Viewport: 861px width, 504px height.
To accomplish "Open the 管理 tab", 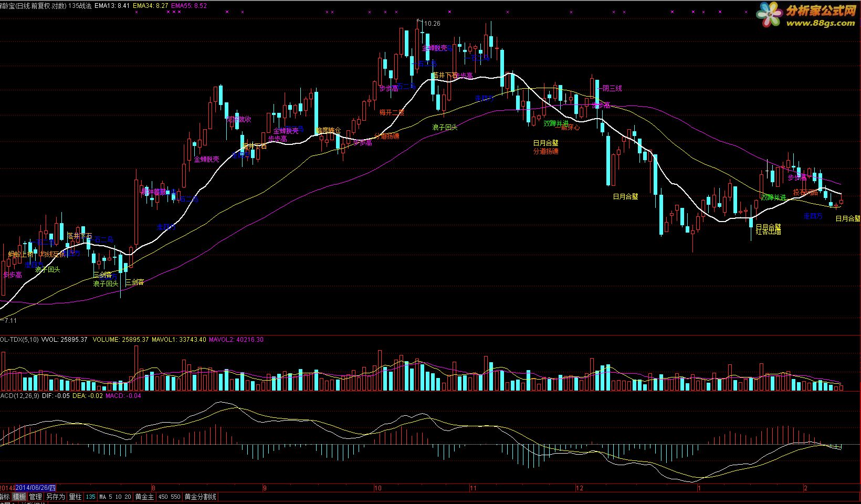I will click(x=35, y=497).
